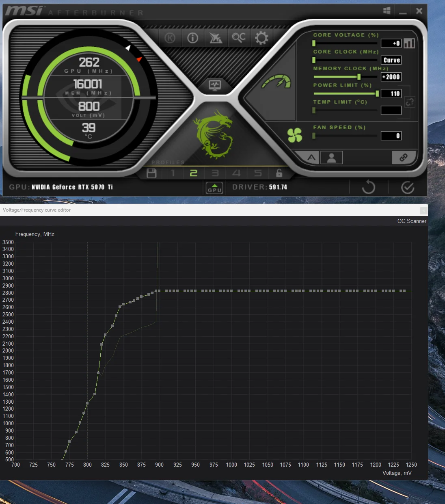Open the information button in Afterburner
445x504 pixels.
192,38
